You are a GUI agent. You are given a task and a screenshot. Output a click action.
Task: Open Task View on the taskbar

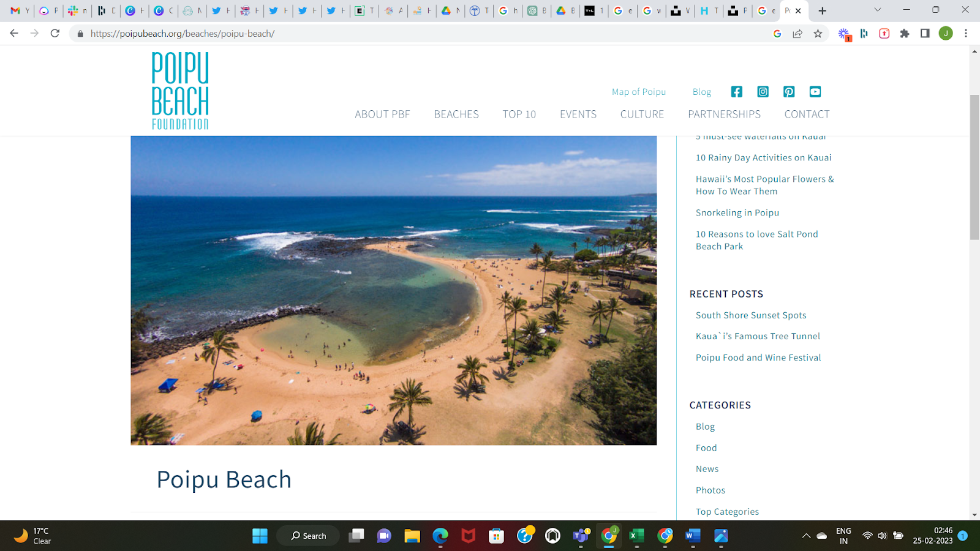point(356,536)
